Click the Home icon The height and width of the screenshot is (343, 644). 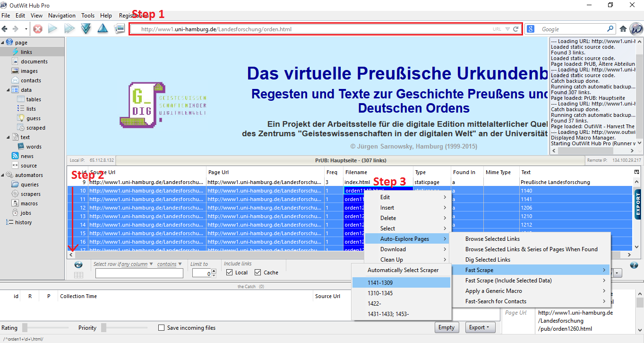click(x=623, y=29)
